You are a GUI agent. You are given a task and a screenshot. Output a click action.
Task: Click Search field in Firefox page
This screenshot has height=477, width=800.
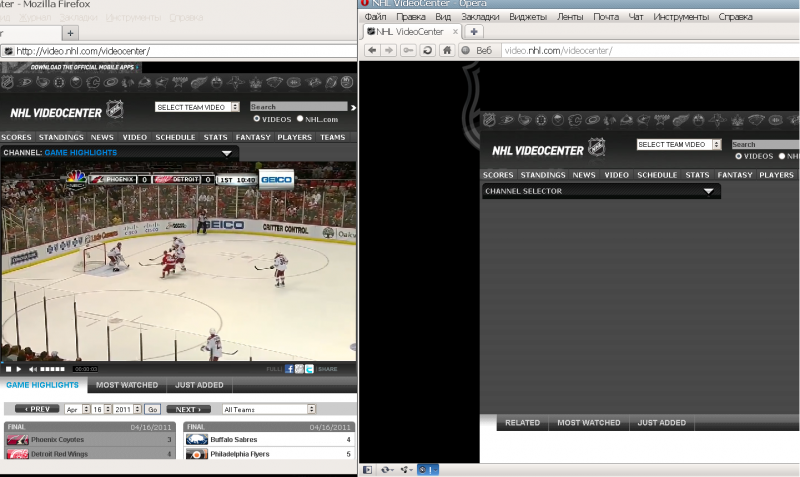point(298,107)
